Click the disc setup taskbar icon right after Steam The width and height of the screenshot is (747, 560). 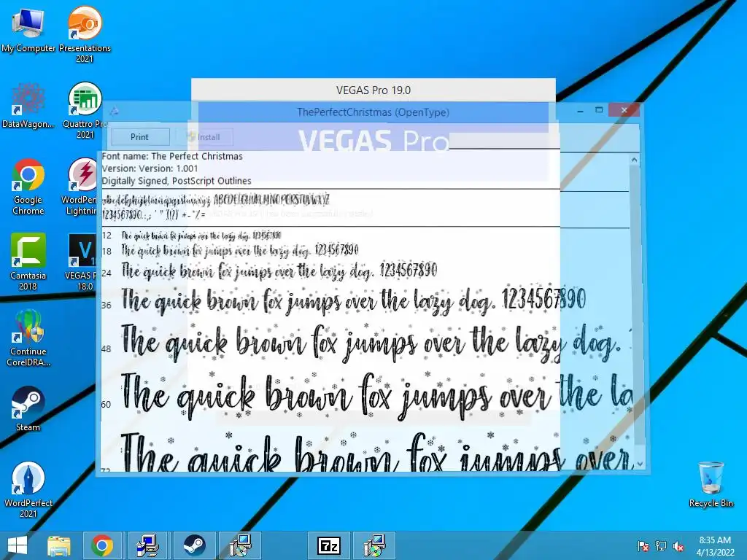coord(239,545)
